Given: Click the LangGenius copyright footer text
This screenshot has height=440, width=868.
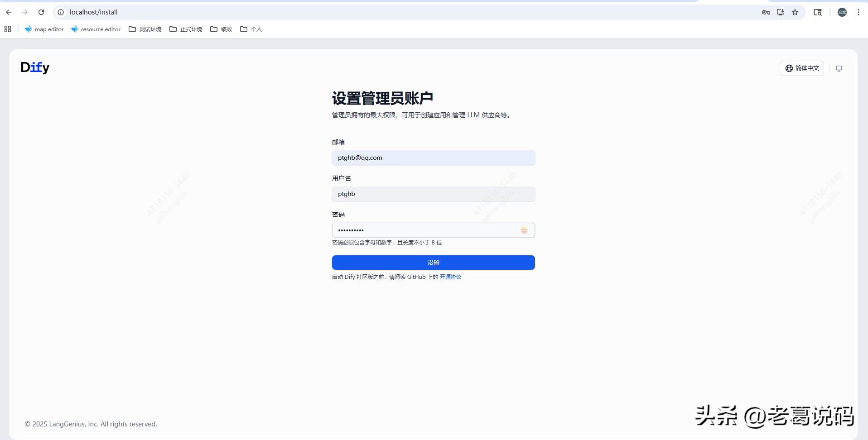Looking at the screenshot, I should [x=91, y=424].
